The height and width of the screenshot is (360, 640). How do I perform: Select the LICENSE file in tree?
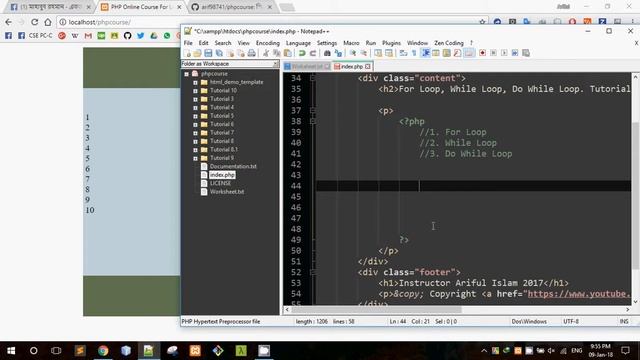click(x=220, y=183)
